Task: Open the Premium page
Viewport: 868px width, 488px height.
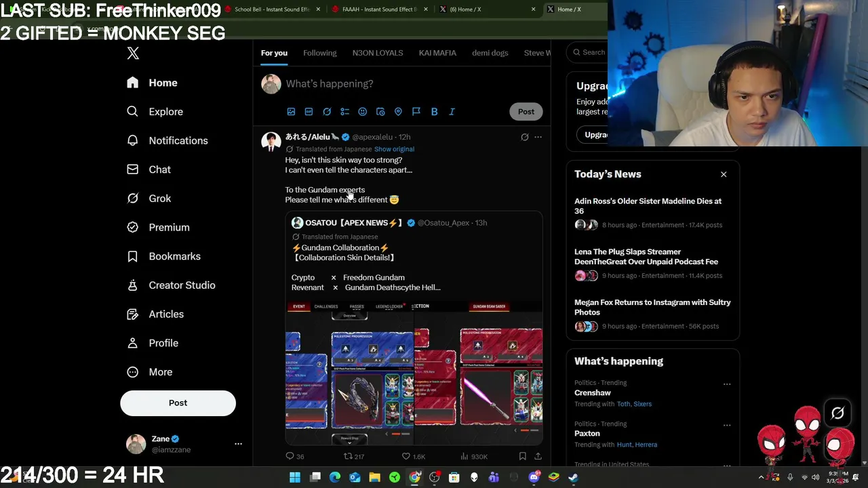Action: tap(158, 228)
